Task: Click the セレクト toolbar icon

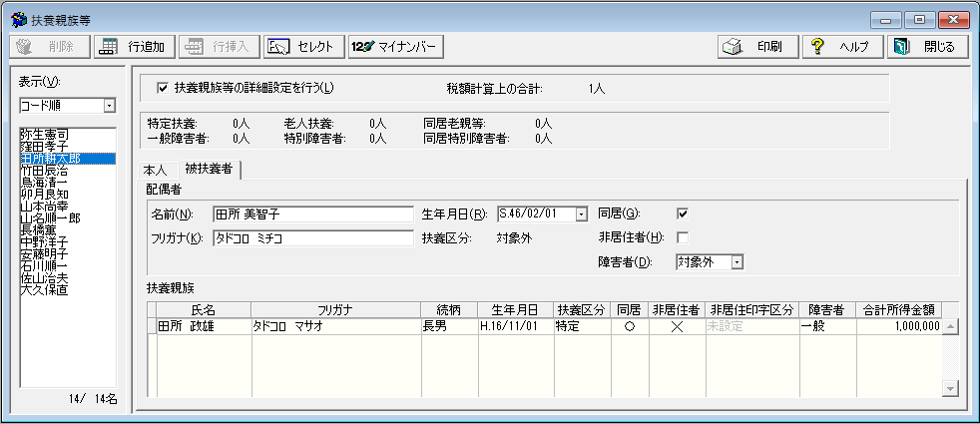Action: coord(279,47)
